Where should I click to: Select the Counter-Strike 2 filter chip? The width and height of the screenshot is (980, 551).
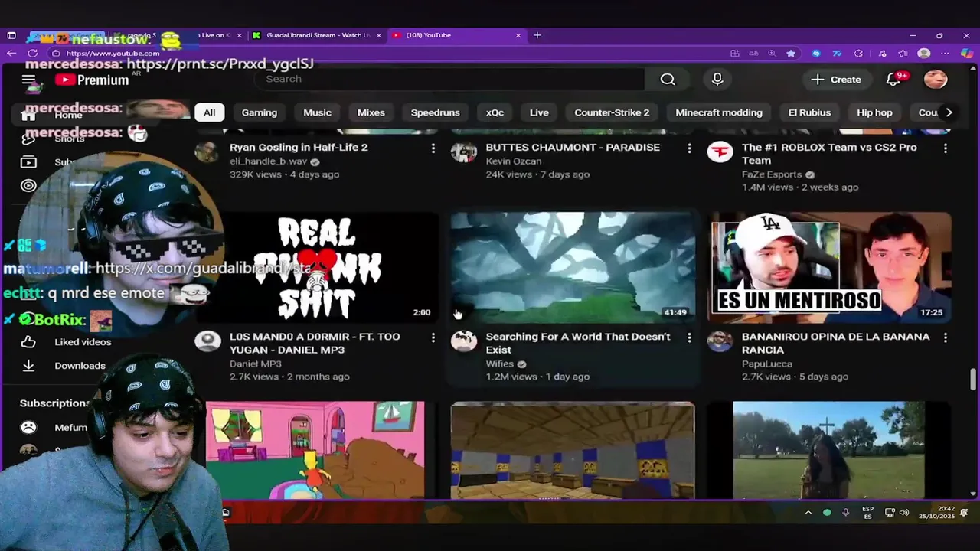pos(612,112)
